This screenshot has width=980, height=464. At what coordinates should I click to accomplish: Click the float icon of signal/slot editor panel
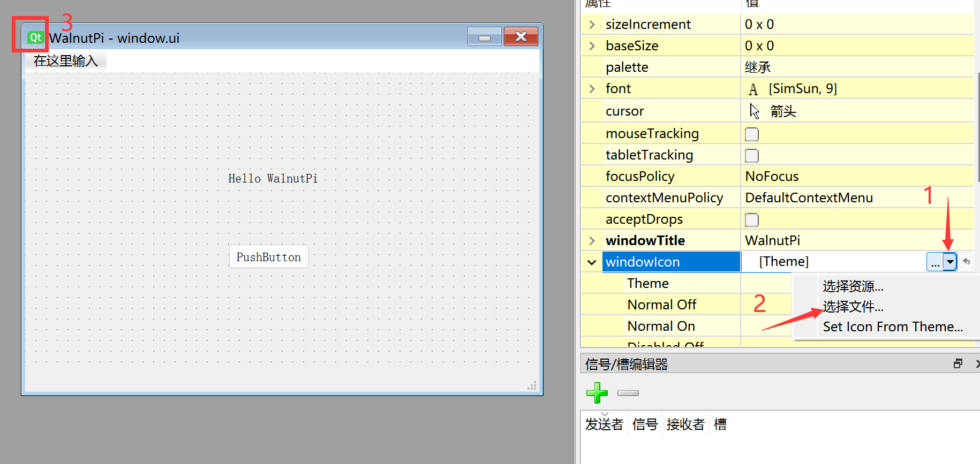point(958,363)
